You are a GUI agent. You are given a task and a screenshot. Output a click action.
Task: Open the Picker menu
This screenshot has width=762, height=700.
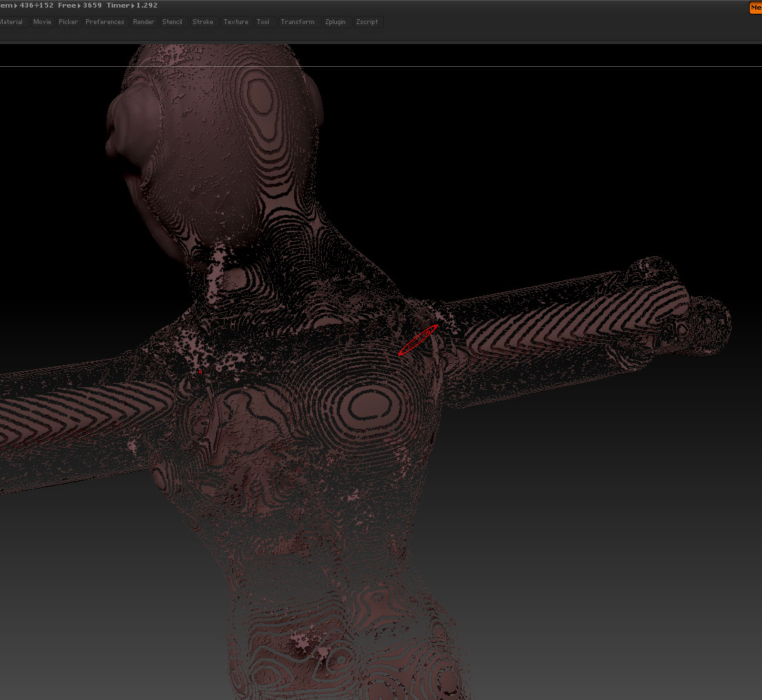tap(68, 21)
